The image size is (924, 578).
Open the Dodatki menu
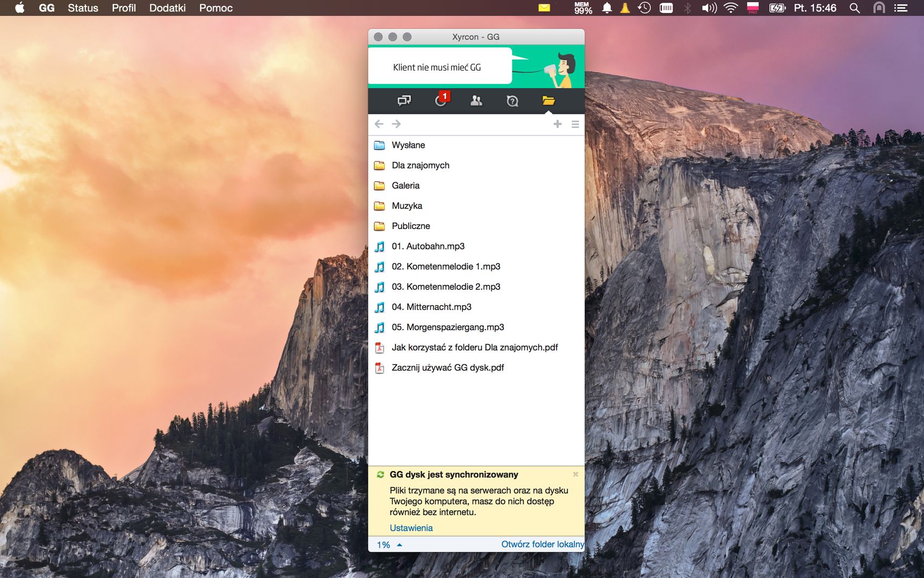pos(168,8)
